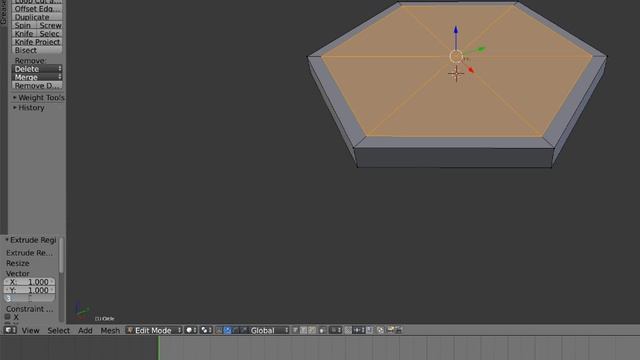640x360 pixels.
Task: Click the Spin button
Action: (24, 25)
